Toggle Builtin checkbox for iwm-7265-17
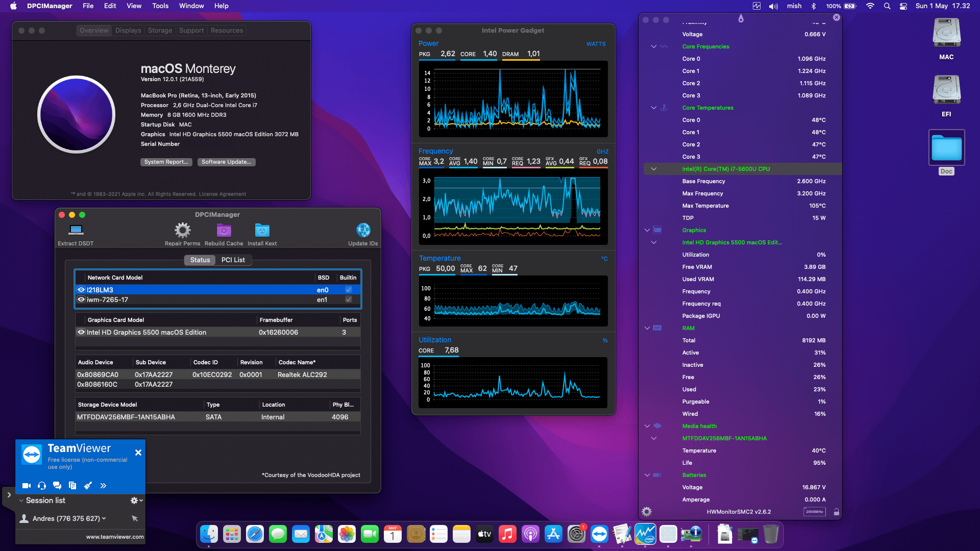Image resolution: width=980 pixels, height=551 pixels. coord(349,299)
